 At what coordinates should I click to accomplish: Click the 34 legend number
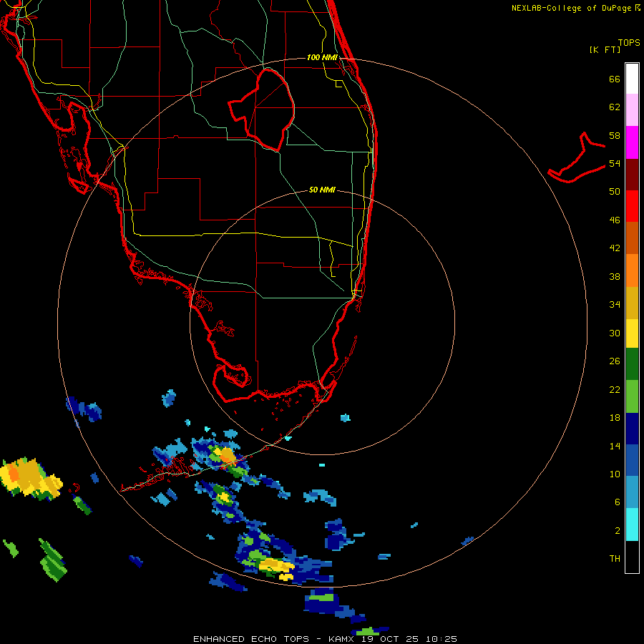[x=615, y=305]
